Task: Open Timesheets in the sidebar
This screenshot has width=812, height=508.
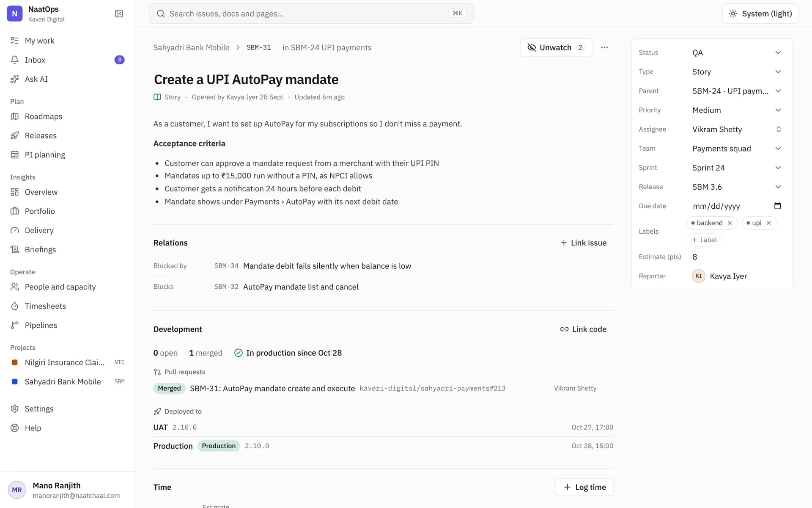Action: pyautogui.click(x=67, y=306)
